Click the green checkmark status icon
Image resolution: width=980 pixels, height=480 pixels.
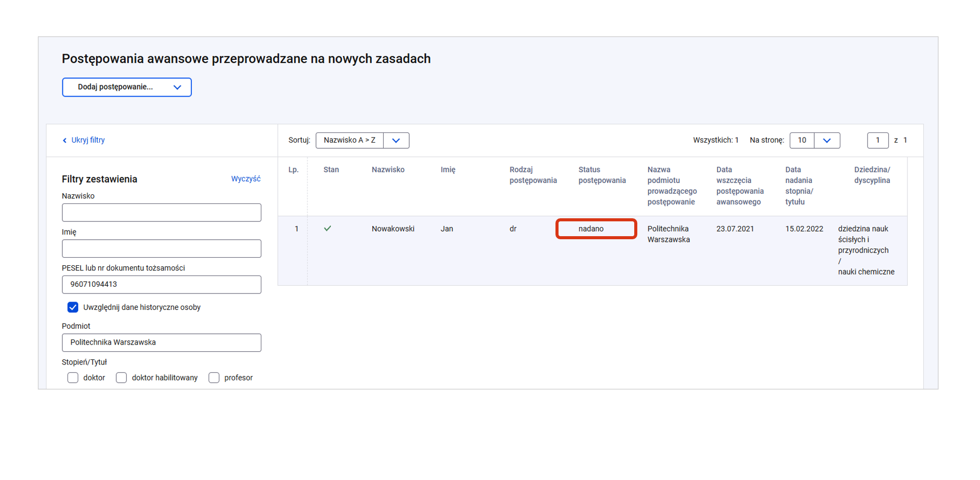click(327, 228)
